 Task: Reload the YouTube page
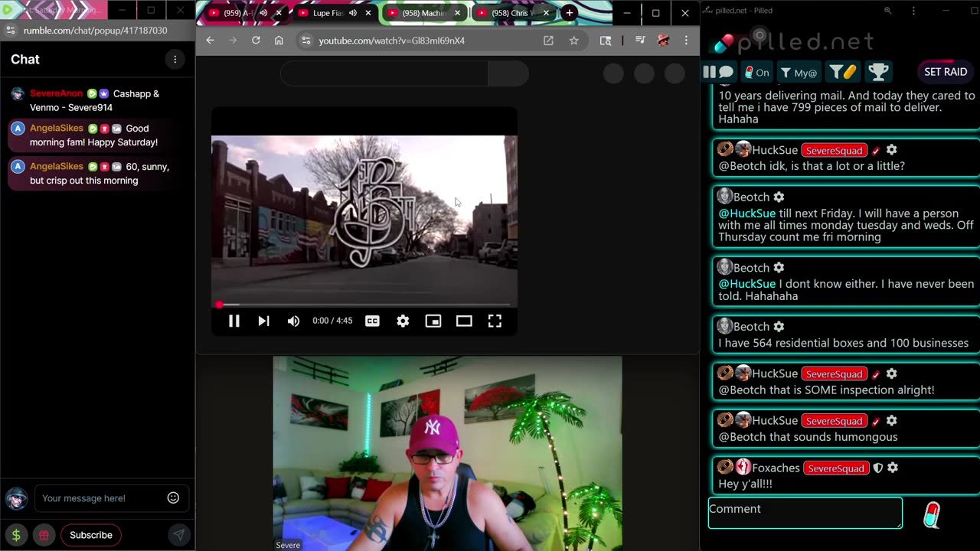point(256,41)
